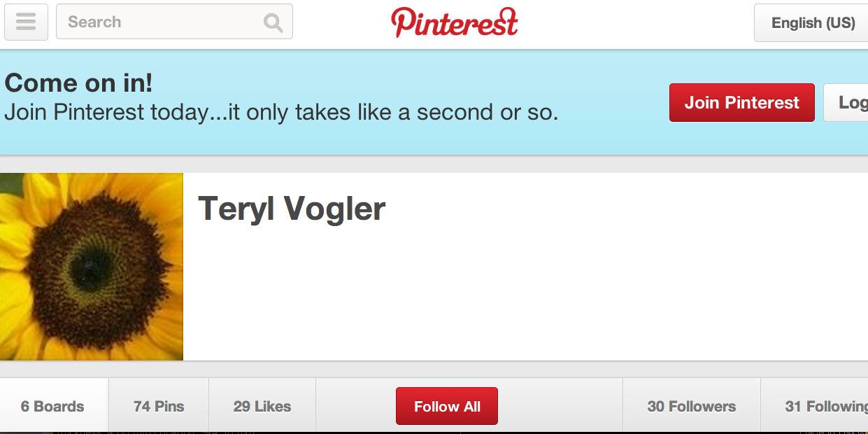Click the Log in button
This screenshot has width=868, height=434.
pyautogui.click(x=846, y=103)
